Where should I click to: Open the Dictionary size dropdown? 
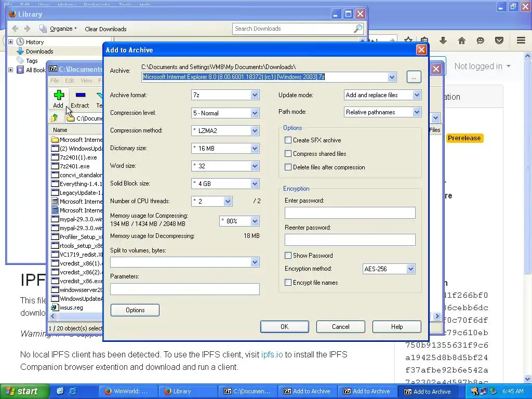[255, 148]
